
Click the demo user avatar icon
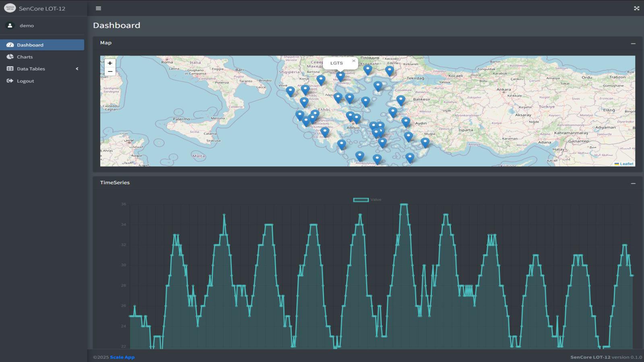pos(10,25)
